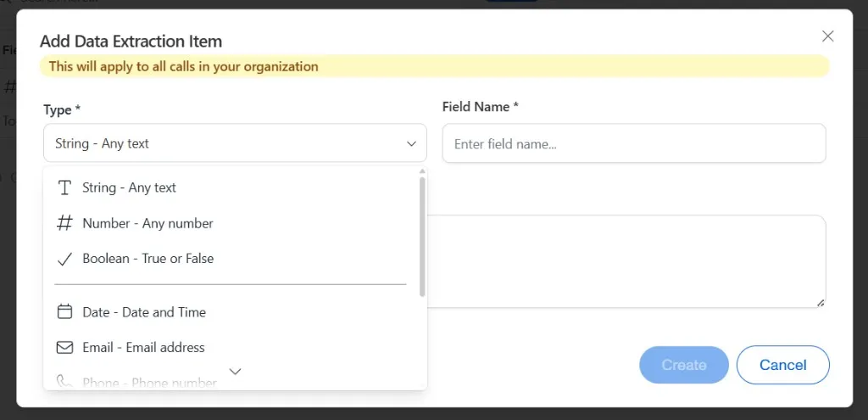The image size is (868, 420).
Task: Click the calendar icon beside Date option
Action: (64, 312)
